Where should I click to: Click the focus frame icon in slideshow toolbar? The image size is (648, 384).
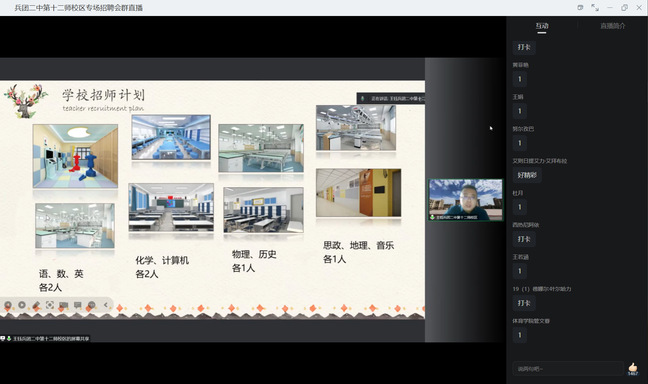pyautogui.click(x=50, y=305)
